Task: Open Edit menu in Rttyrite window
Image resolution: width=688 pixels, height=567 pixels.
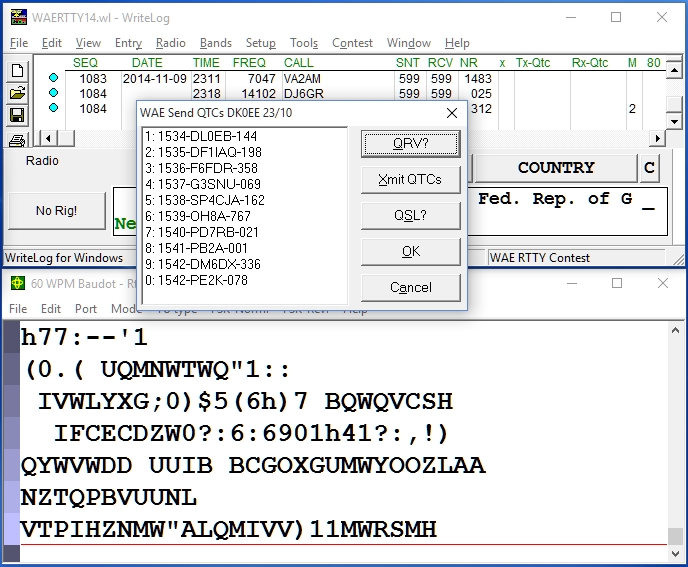Action: click(51, 309)
